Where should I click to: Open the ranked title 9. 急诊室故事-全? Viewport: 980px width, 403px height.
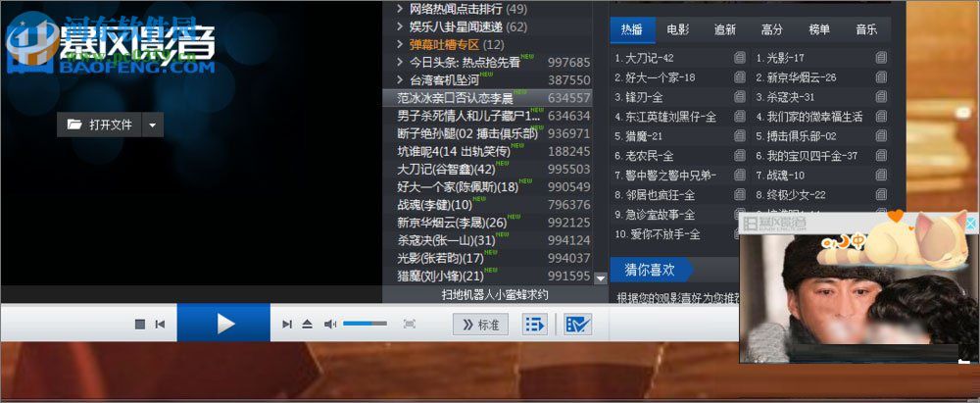pyautogui.click(x=655, y=215)
